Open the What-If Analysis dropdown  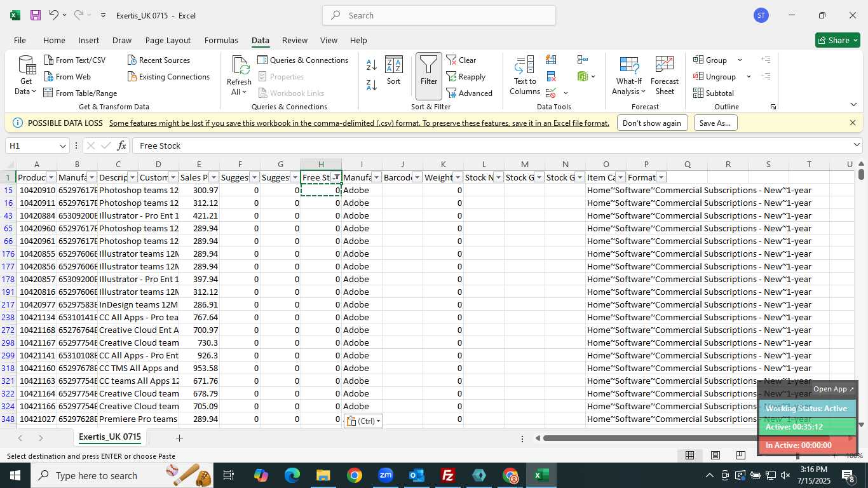[x=628, y=86]
